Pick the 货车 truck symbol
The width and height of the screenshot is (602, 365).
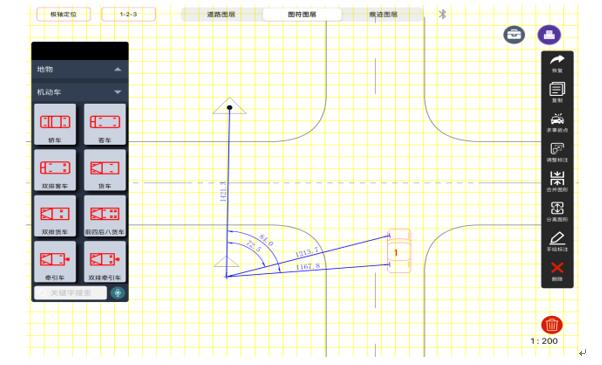[x=105, y=170]
